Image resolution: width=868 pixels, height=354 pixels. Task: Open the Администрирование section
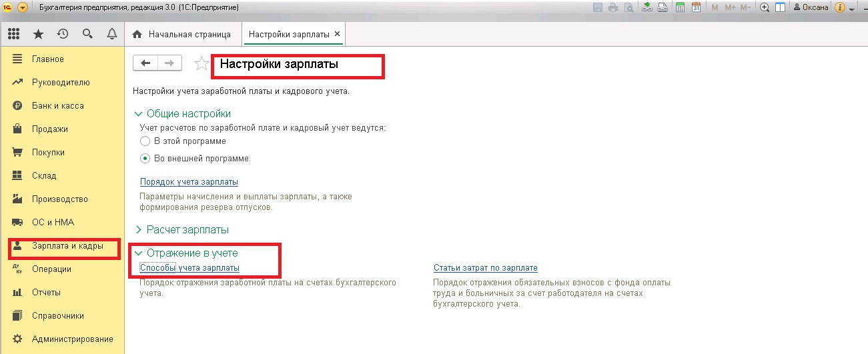pyautogui.click(x=62, y=339)
